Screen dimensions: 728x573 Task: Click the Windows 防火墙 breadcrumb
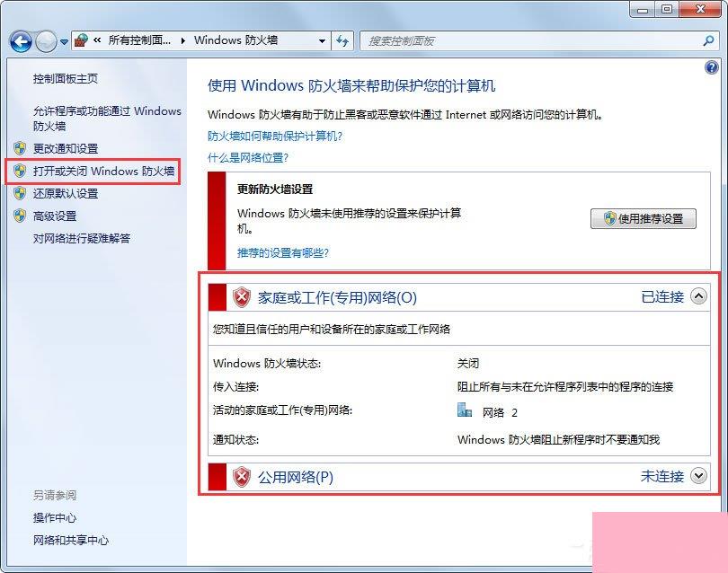(235, 40)
